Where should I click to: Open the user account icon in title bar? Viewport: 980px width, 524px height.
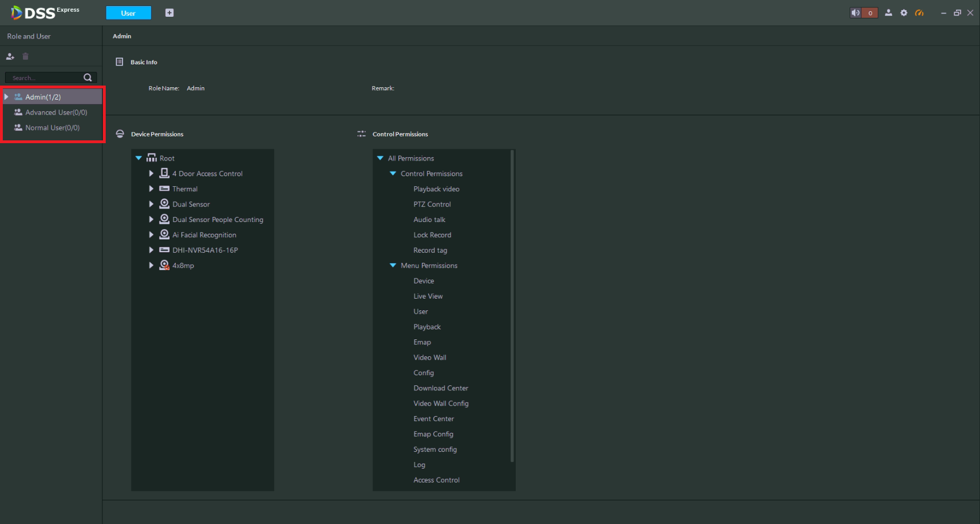(x=888, y=13)
